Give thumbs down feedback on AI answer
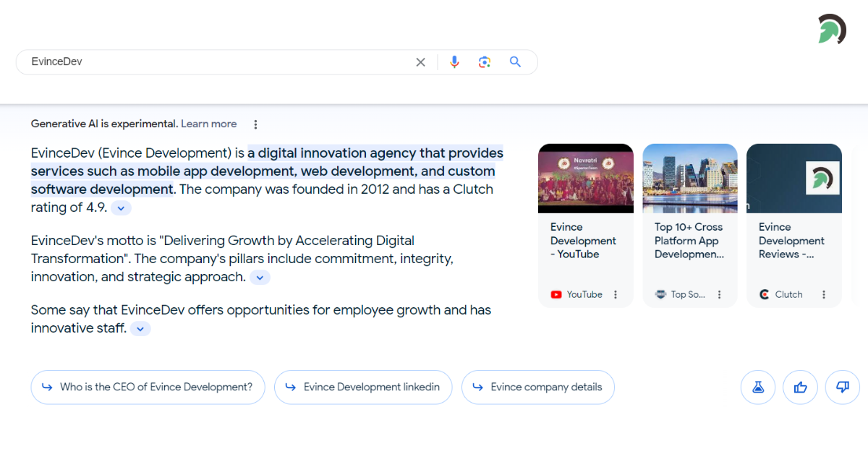This screenshot has width=868, height=454. click(842, 387)
